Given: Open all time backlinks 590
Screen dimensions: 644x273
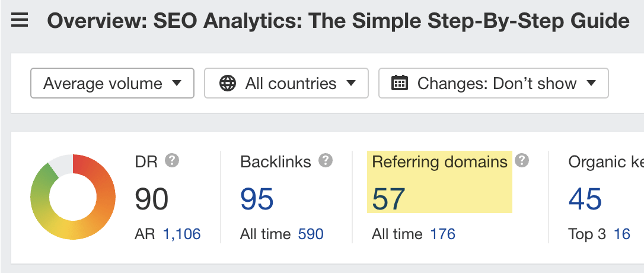Looking at the screenshot, I should [311, 234].
